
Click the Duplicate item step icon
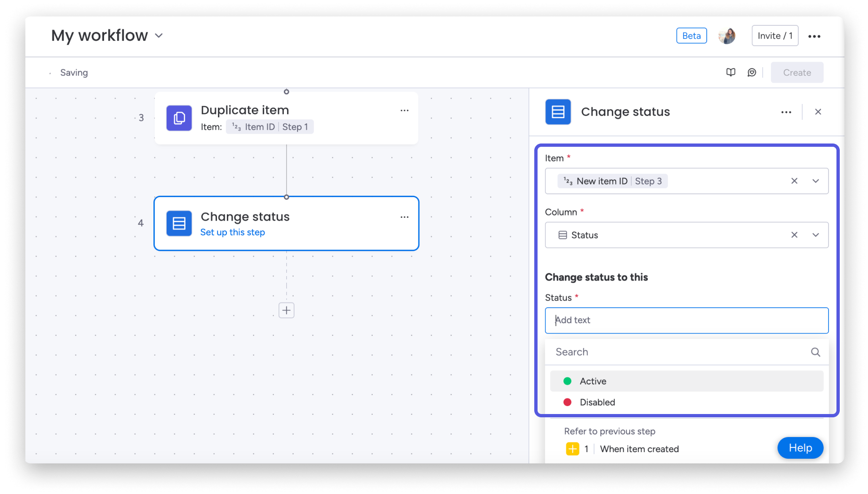point(179,118)
